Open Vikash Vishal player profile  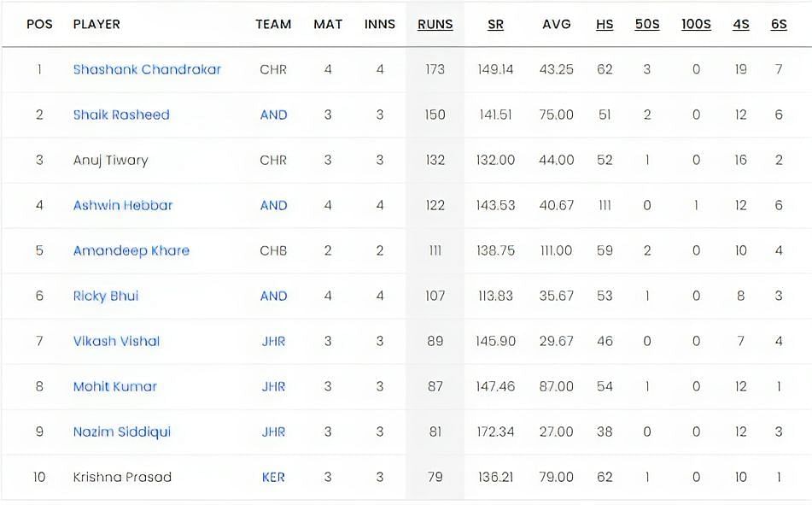[x=116, y=341]
